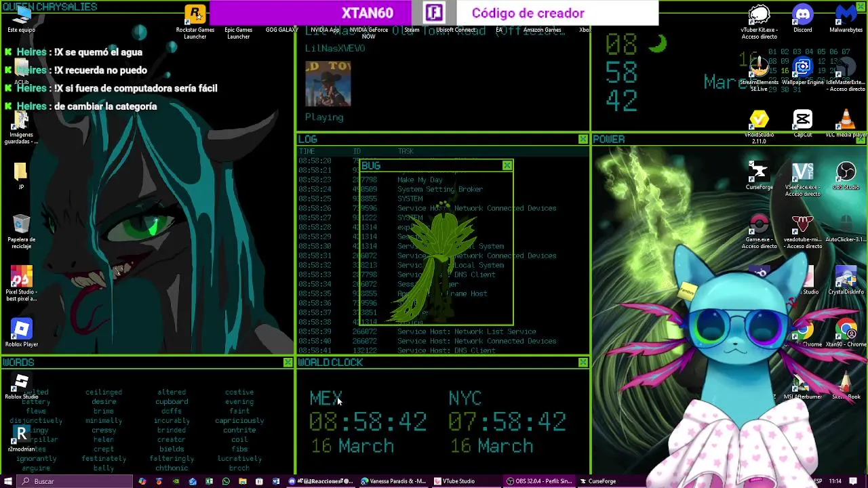Open the SketchBook desktop shortcut
The height and width of the screenshot is (488, 868).
(x=846, y=386)
